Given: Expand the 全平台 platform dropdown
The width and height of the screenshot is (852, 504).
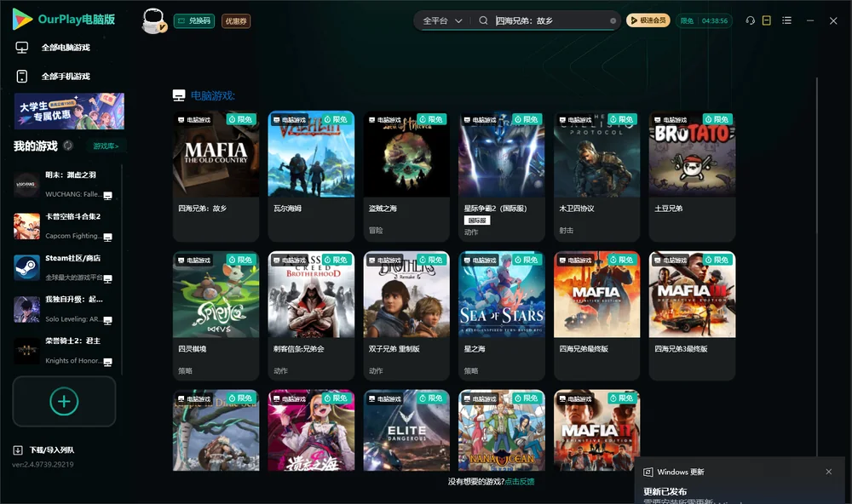Looking at the screenshot, I should (442, 20).
